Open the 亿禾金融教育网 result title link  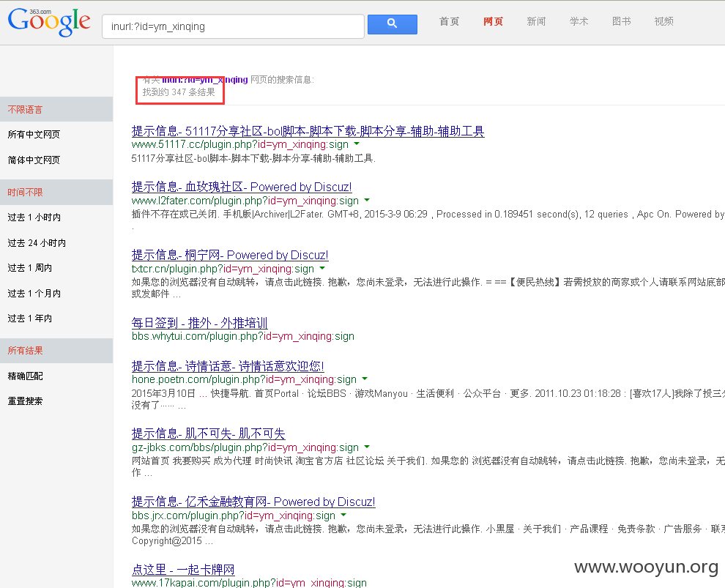(253, 502)
